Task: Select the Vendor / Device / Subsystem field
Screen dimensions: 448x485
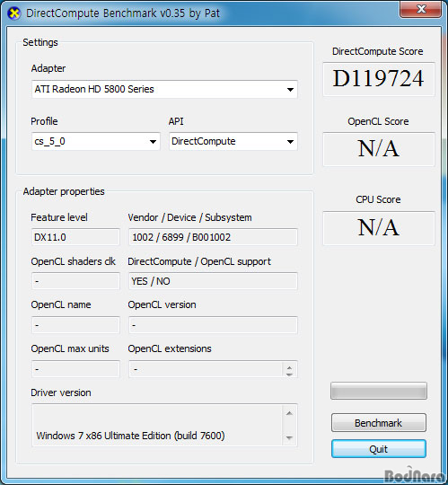Action: tap(213, 237)
